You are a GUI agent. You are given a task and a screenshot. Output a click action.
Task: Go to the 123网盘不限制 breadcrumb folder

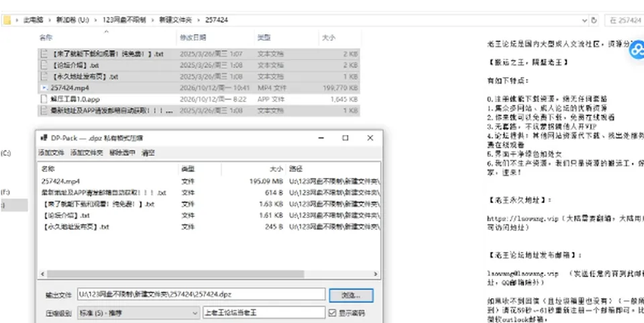[124, 20]
